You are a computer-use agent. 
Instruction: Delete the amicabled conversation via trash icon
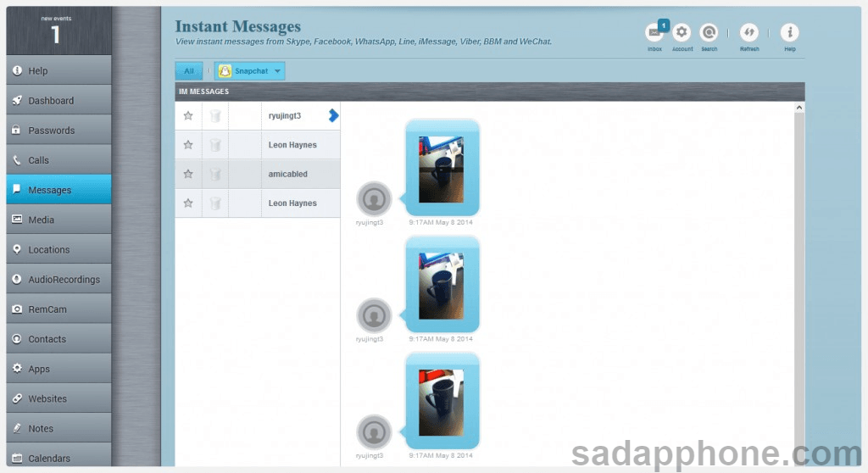215,174
